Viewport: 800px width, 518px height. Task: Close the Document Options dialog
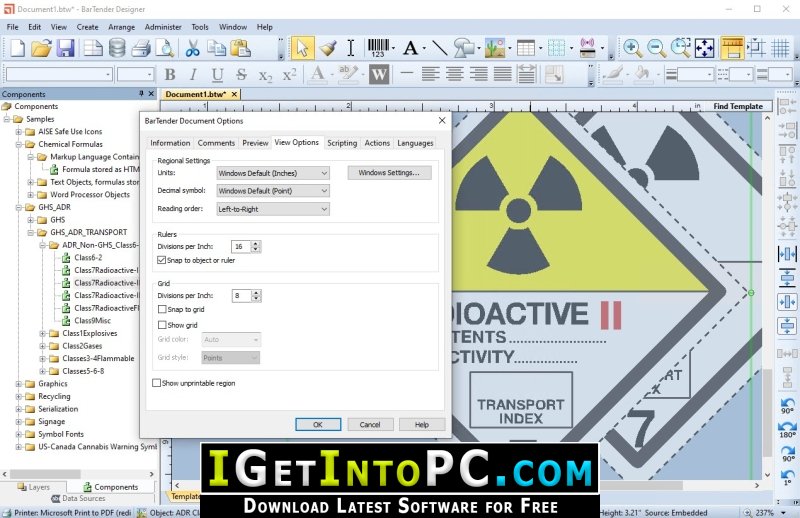(x=442, y=120)
